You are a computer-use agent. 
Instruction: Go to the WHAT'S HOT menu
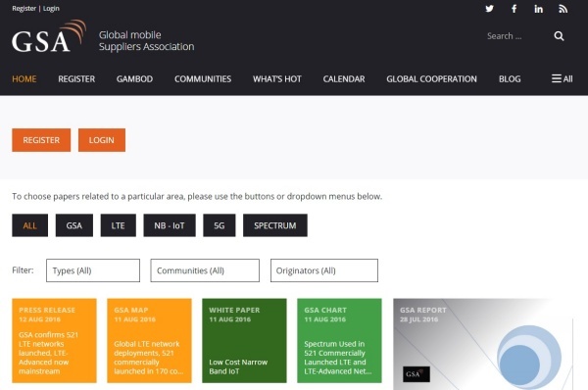point(277,79)
